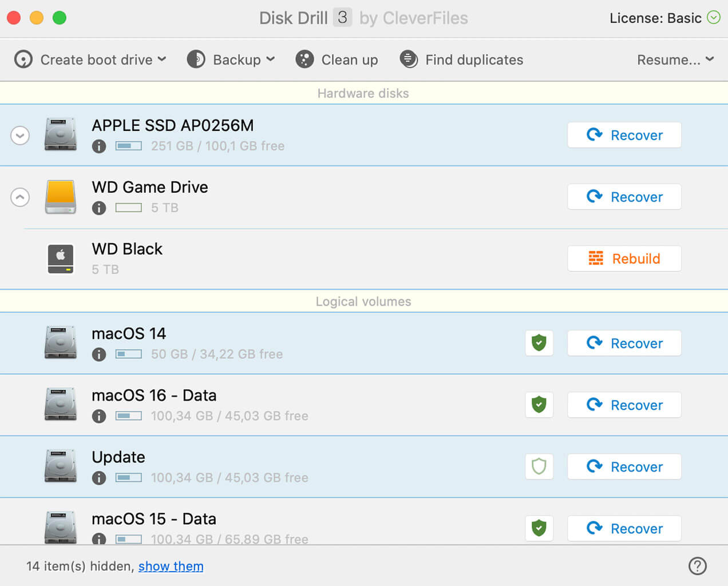Image resolution: width=728 pixels, height=586 pixels.
Task: Toggle protection shield for macOS 14
Action: [539, 343]
